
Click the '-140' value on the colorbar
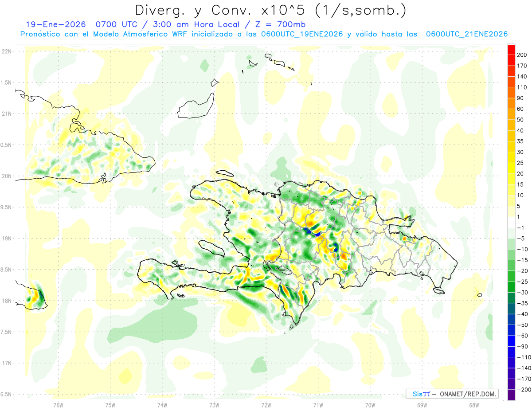pyautogui.click(x=523, y=368)
